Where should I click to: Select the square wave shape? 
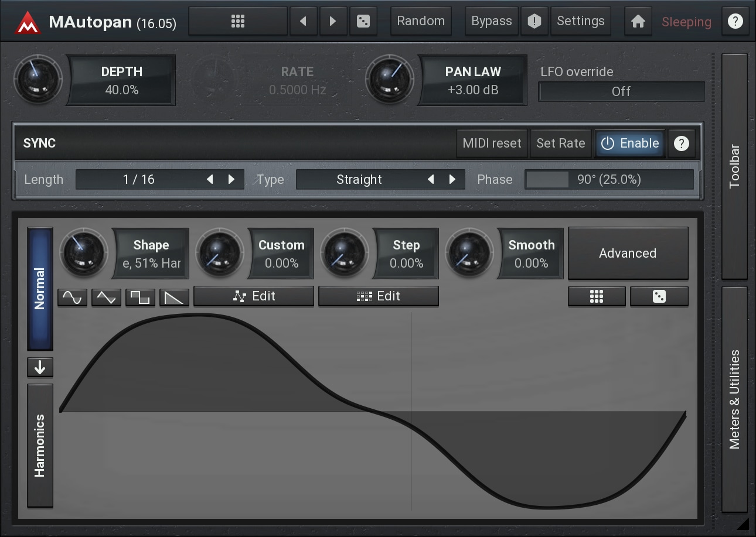click(141, 297)
